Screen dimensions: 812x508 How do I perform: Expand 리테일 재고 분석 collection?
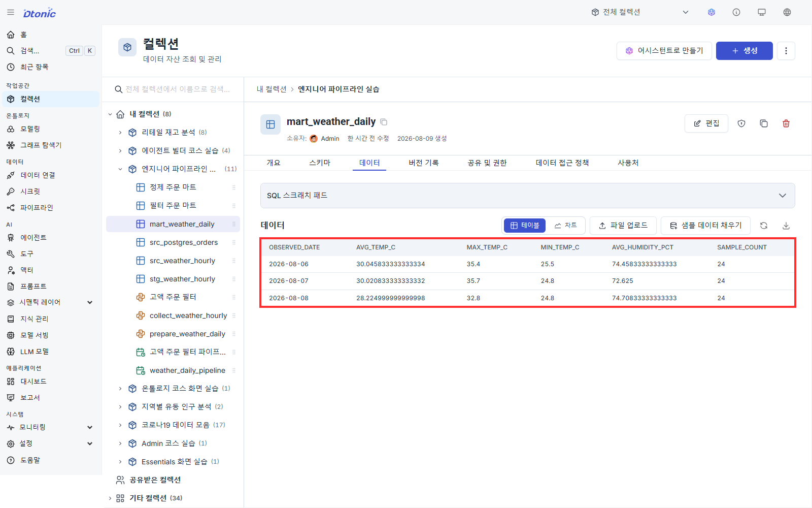click(120, 133)
